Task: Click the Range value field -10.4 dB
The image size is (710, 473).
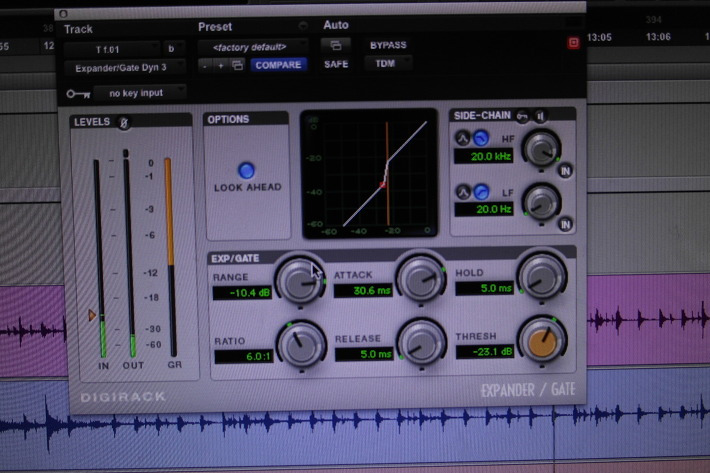Action: [x=242, y=293]
